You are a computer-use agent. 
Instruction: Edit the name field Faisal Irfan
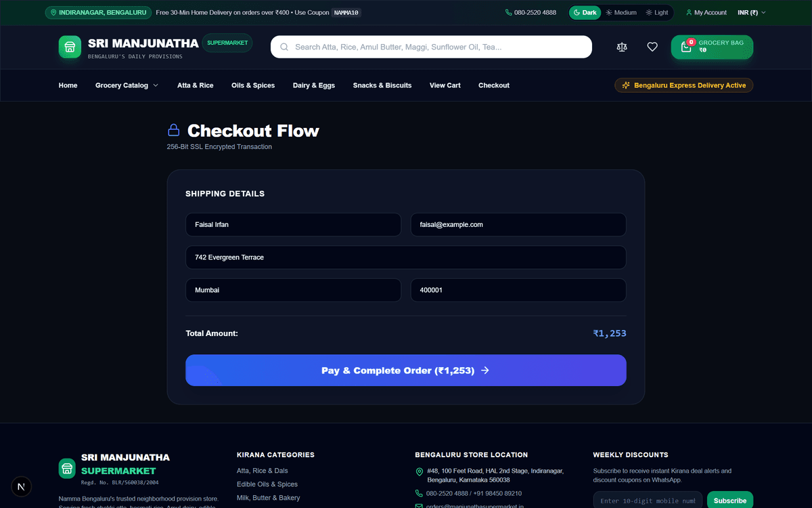293,225
